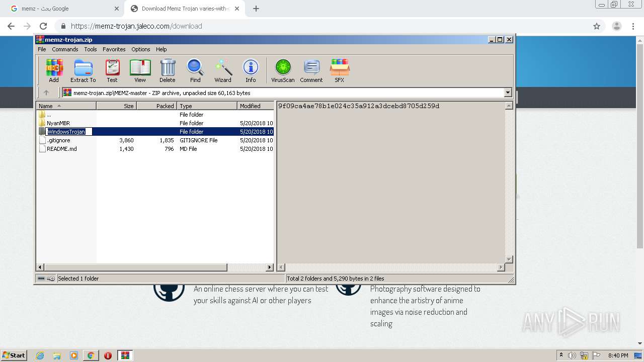Image resolution: width=644 pixels, height=362 pixels.
Task: Click the Chrome address bar URL
Action: pyautogui.click(x=136, y=26)
